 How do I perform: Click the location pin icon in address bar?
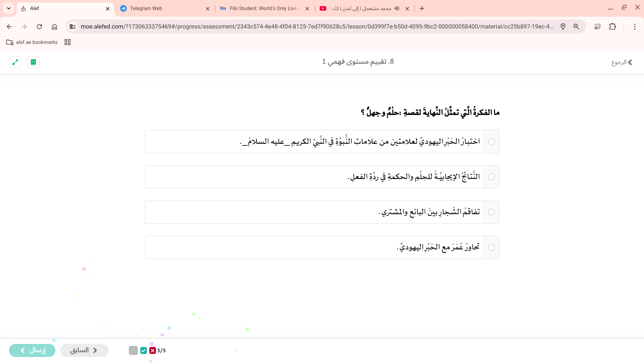563,26
